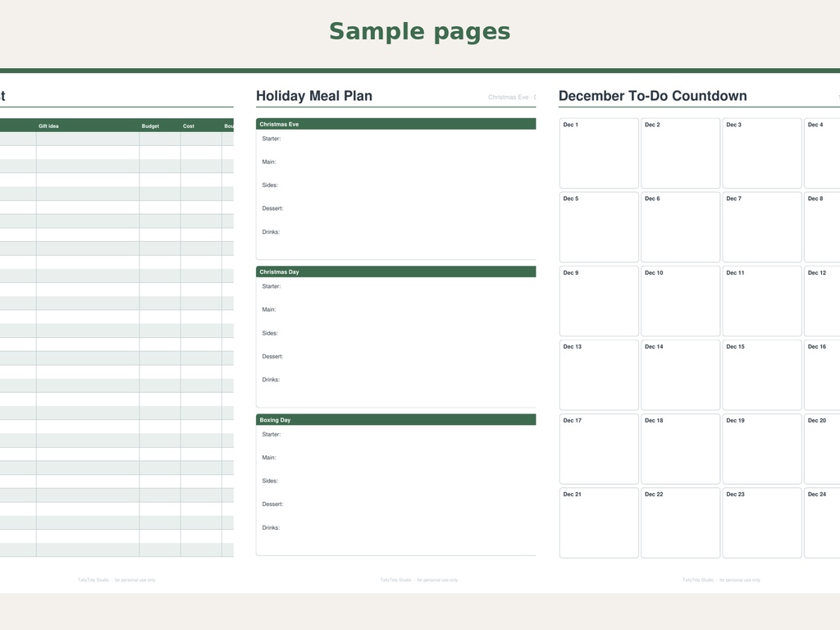Select the "Dec 9" day label
This screenshot has height=630, width=840.
tap(571, 272)
